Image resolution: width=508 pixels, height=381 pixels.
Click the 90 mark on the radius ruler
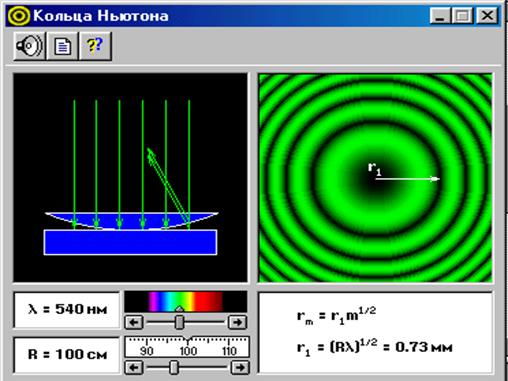[147, 351]
